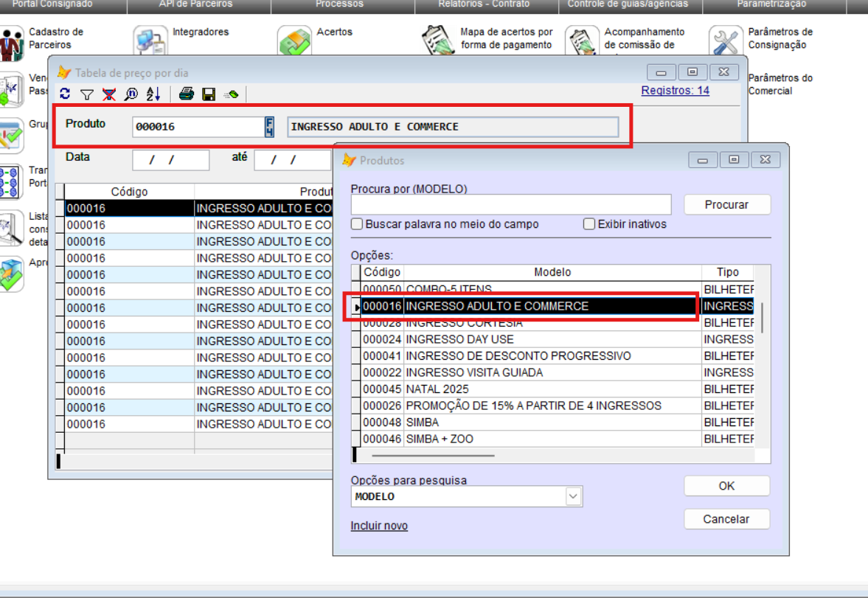Click the vertical scrollbar in the Opções list
The height and width of the screenshot is (598, 868).
coord(762,318)
